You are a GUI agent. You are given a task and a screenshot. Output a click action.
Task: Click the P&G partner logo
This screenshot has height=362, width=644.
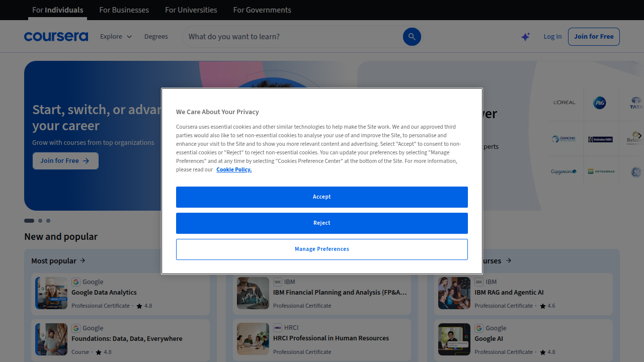pos(600,103)
